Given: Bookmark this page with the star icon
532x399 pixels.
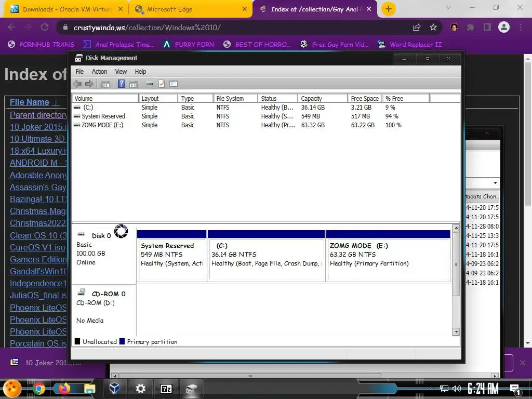Looking at the screenshot, I should (433, 28).
